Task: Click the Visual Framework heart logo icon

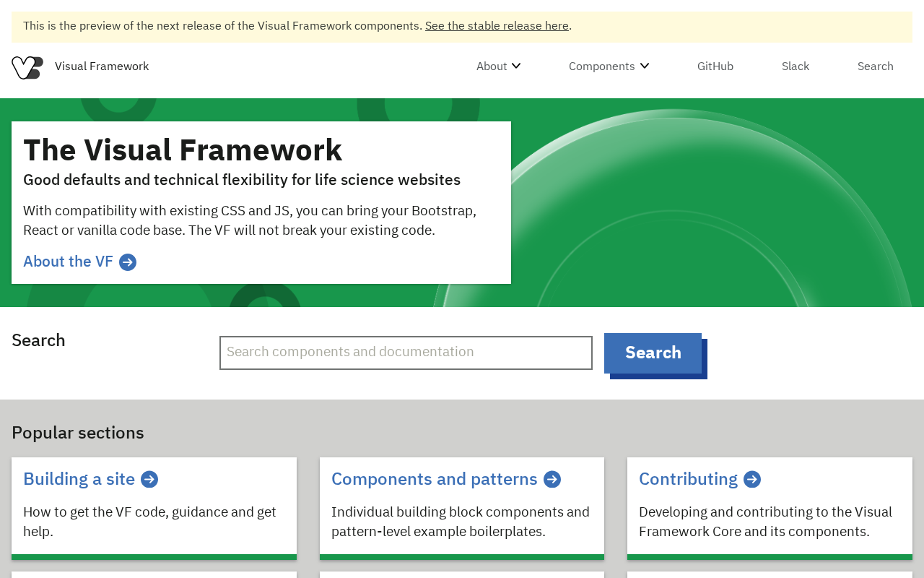Action: coord(27,67)
